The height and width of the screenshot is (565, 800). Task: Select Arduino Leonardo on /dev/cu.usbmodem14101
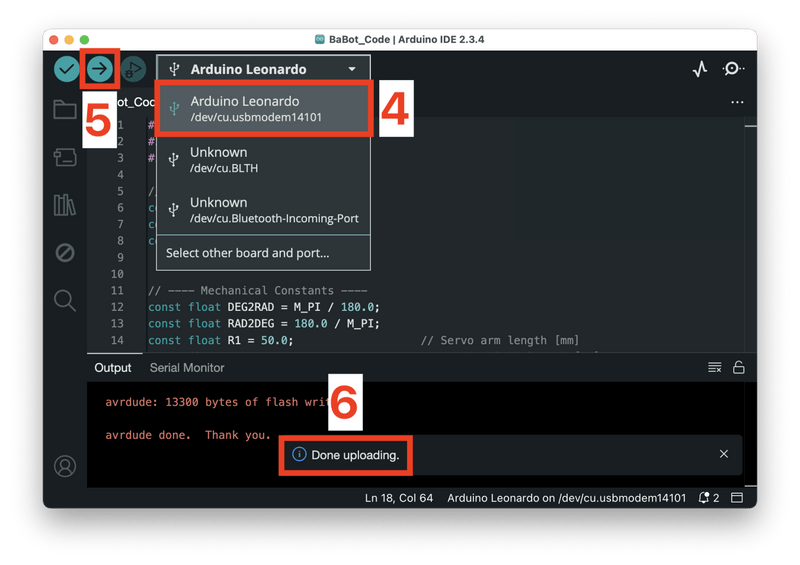[x=264, y=109]
